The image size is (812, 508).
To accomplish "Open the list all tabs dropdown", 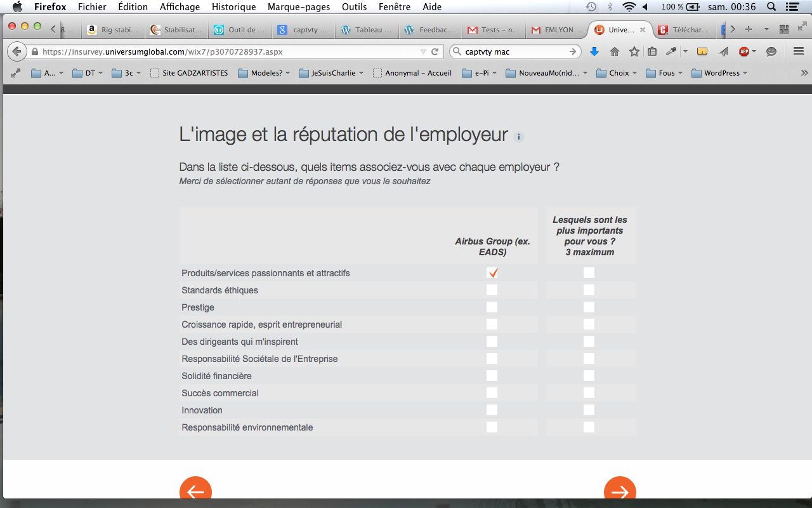I will 766,29.
